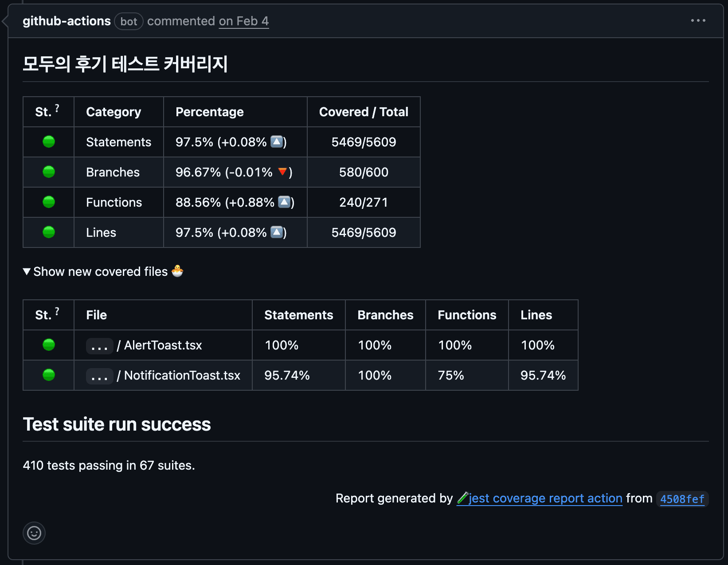728x565 pixels.
Task: Click green status dot beside AlertToast.tsx
Action: tap(49, 345)
